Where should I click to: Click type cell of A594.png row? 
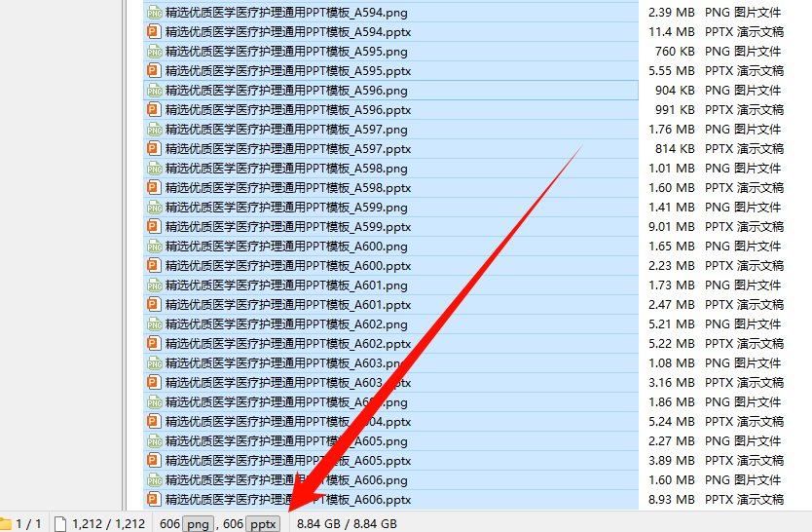743,13
